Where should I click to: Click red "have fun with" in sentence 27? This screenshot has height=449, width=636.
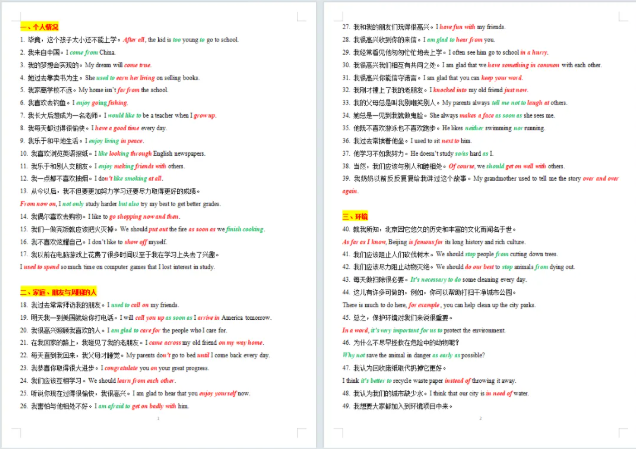[458, 27]
